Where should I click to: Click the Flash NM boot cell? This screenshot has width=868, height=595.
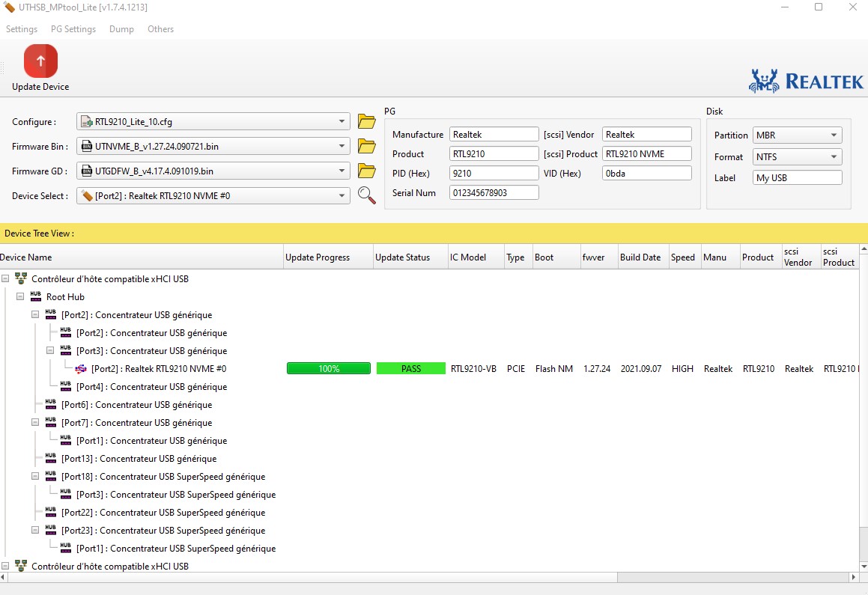pos(554,369)
